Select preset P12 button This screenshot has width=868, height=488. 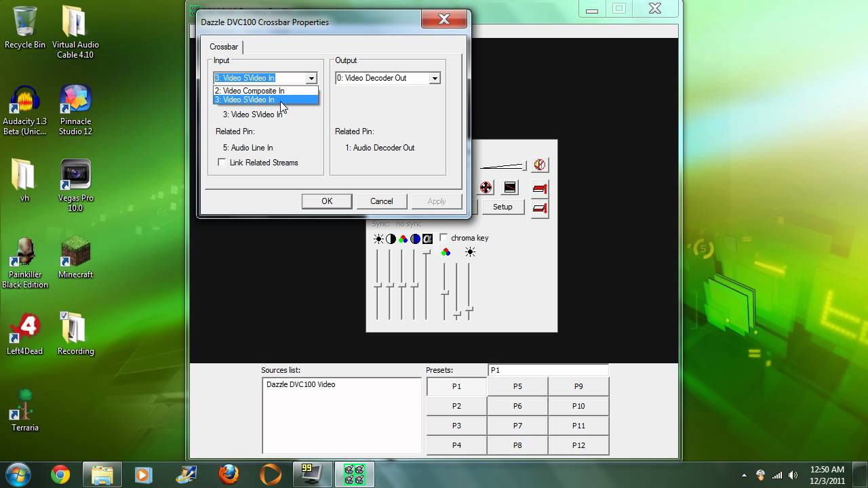tap(578, 445)
